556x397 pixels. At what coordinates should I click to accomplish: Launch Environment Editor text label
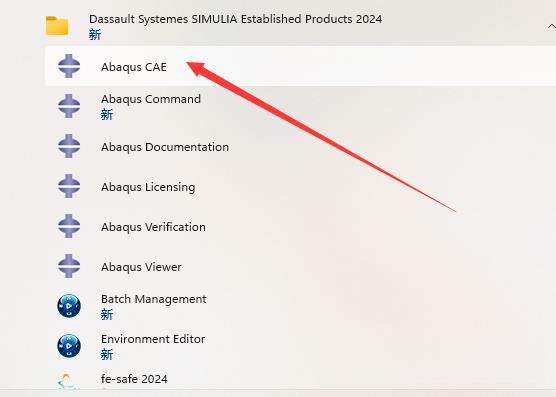(153, 339)
